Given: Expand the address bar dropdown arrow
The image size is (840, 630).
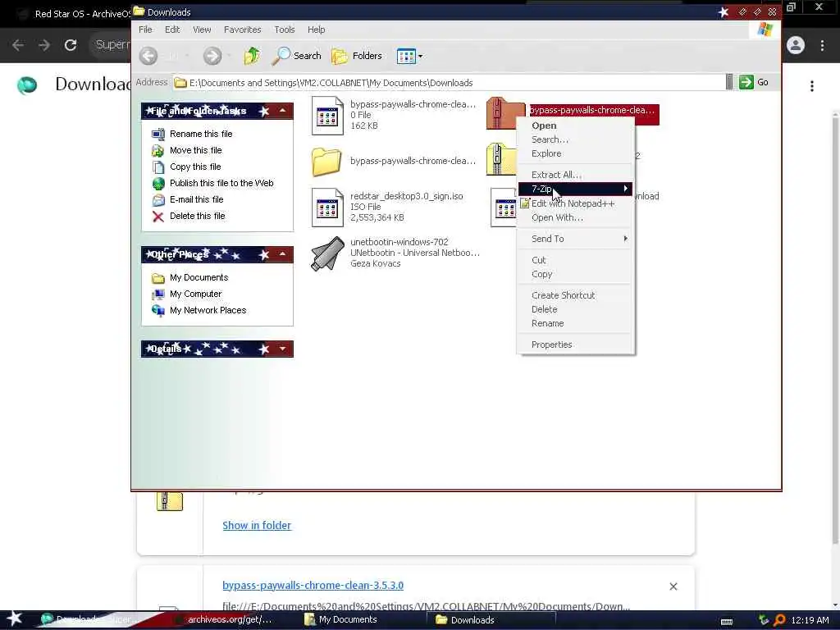Looking at the screenshot, I should pos(729,82).
